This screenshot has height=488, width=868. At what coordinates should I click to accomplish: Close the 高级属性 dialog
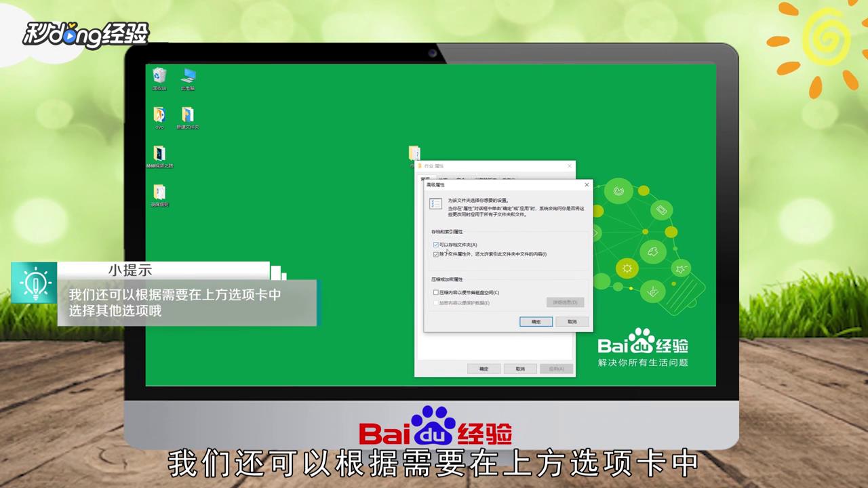[587, 184]
